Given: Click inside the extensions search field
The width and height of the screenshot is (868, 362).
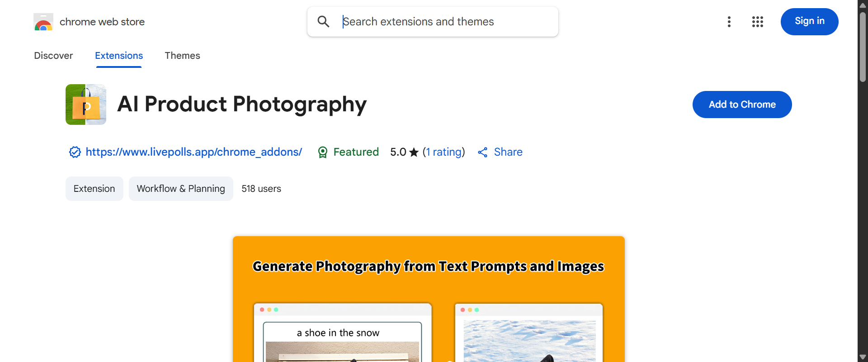Looking at the screenshot, I should pos(433,21).
